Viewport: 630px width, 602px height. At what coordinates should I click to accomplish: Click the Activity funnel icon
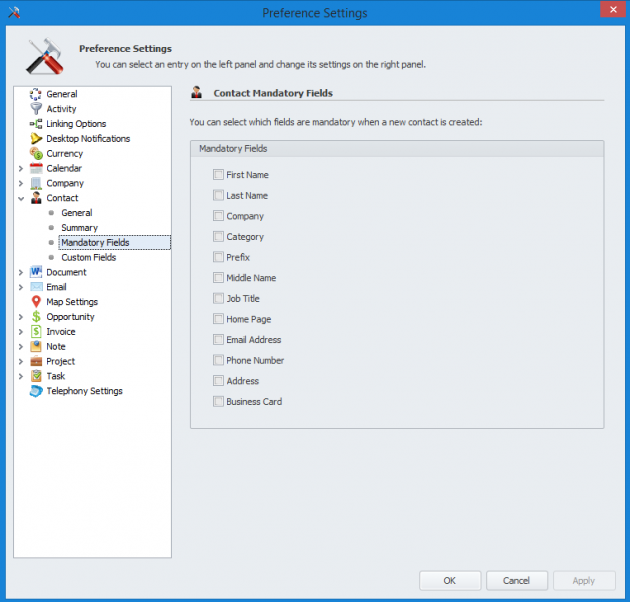click(x=36, y=109)
